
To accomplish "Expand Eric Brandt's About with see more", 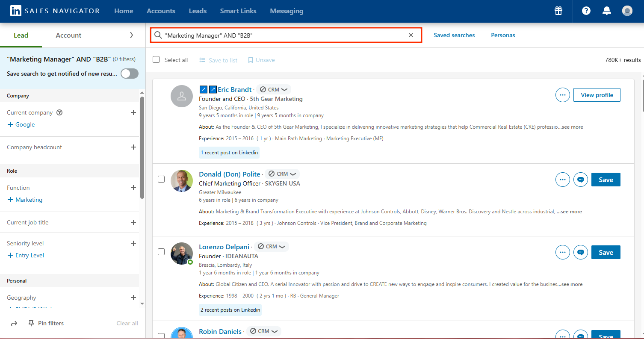I will coord(573,127).
